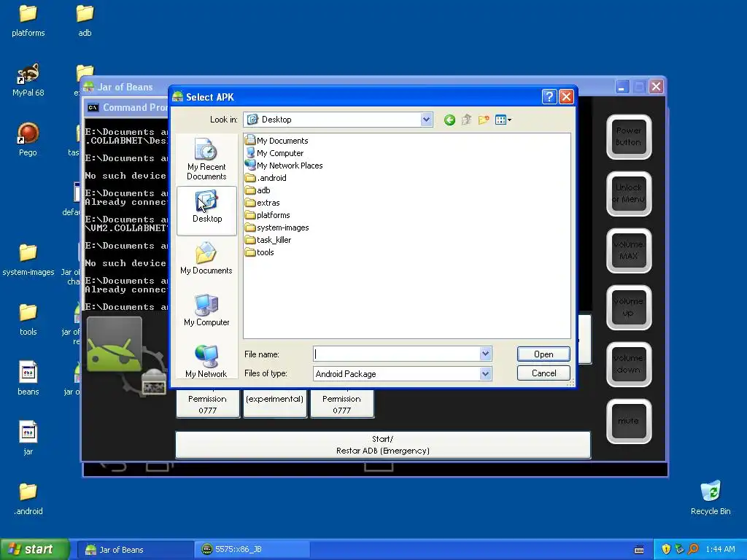Select the system-images folder in the list
The height and width of the screenshot is (560, 747).
coord(276,227)
